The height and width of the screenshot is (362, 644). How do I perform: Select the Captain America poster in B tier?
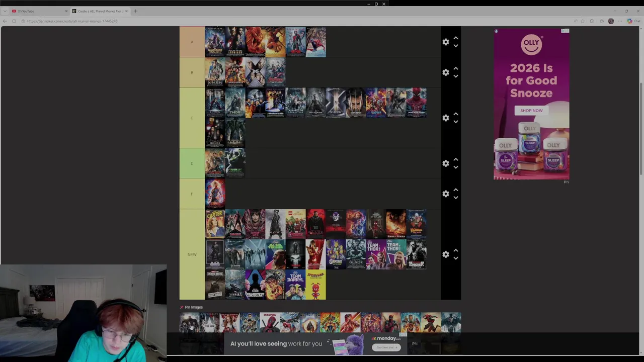(x=235, y=72)
